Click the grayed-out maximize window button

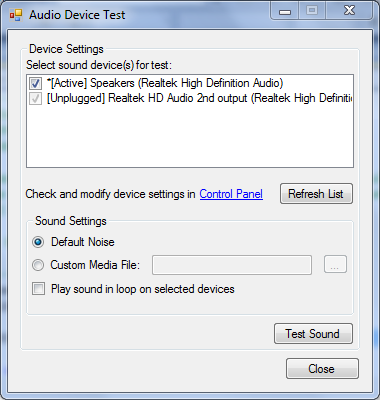click(312, 11)
